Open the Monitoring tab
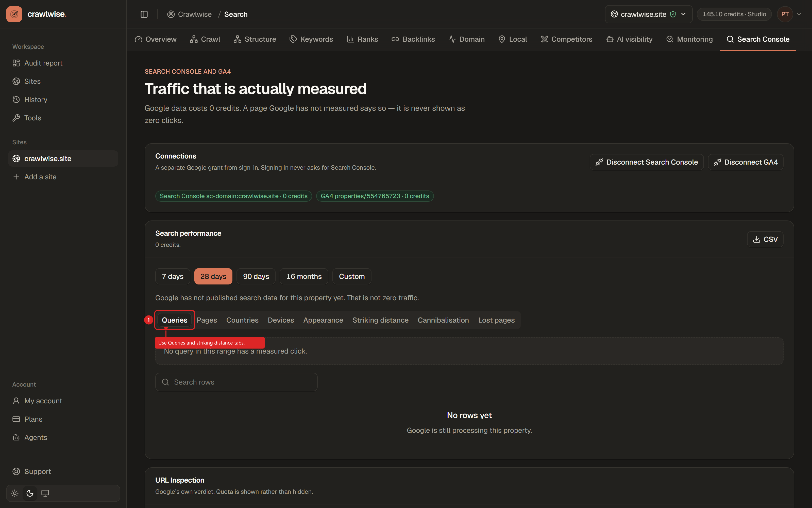The width and height of the screenshot is (812, 508). 689,39
